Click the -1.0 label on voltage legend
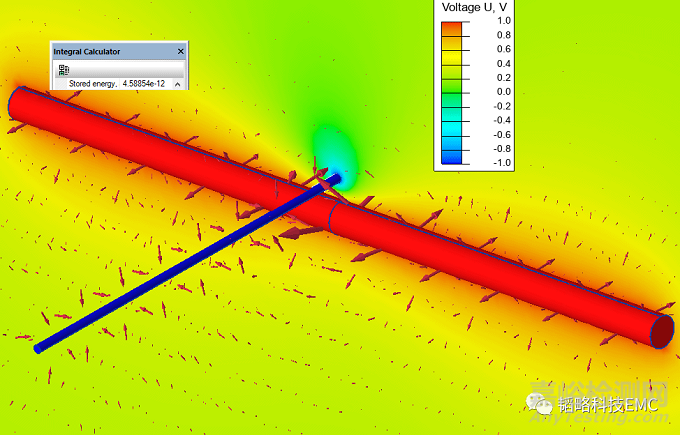The width and height of the screenshot is (680, 435). pyautogui.click(x=501, y=163)
